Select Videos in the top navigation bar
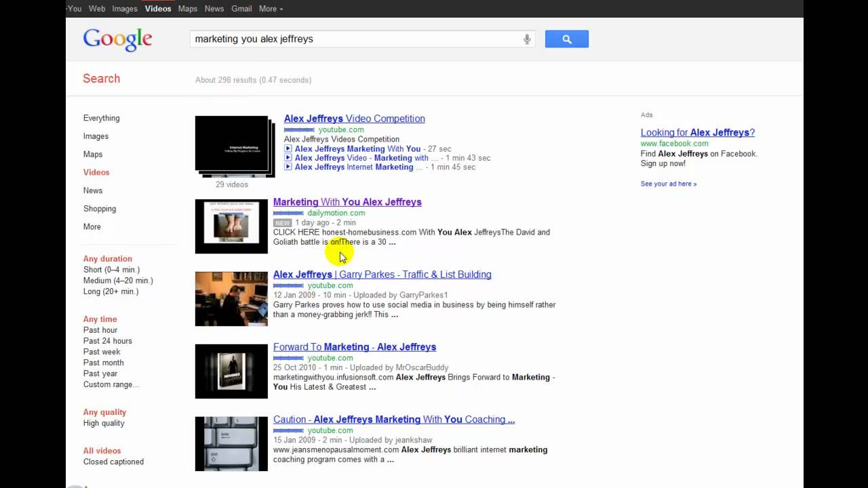Viewport: 868px width, 488px height. click(158, 9)
